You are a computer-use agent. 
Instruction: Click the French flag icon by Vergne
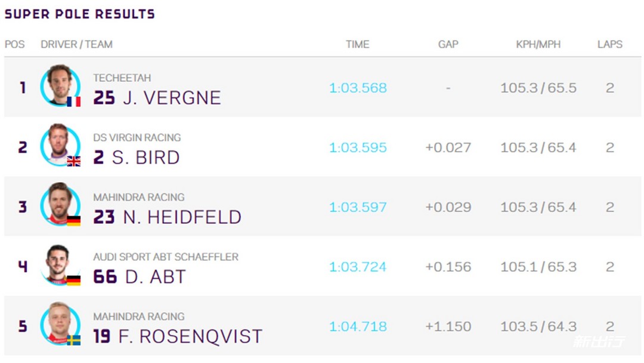(x=73, y=101)
